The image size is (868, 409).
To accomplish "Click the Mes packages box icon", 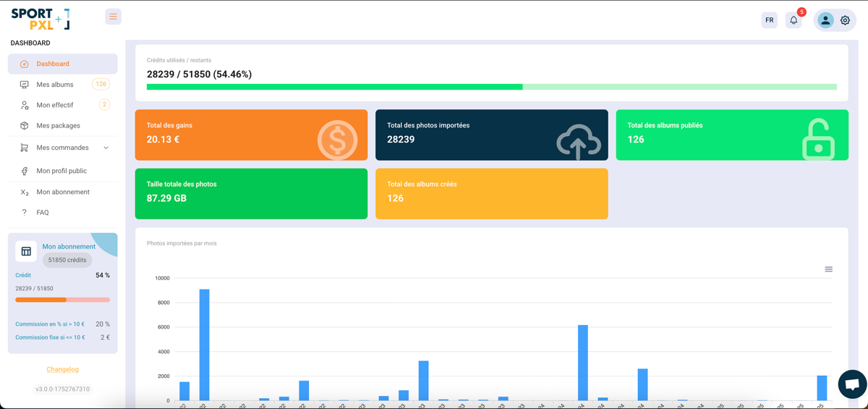I will [x=25, y=126].
